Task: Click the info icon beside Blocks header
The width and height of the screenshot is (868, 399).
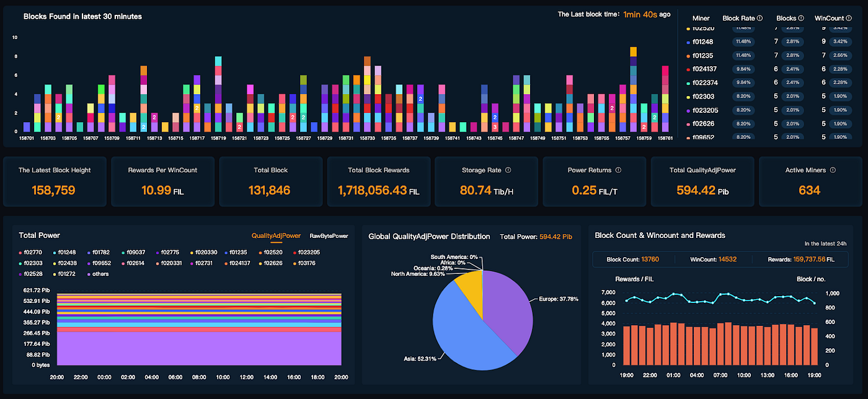Action: [800, 18]
